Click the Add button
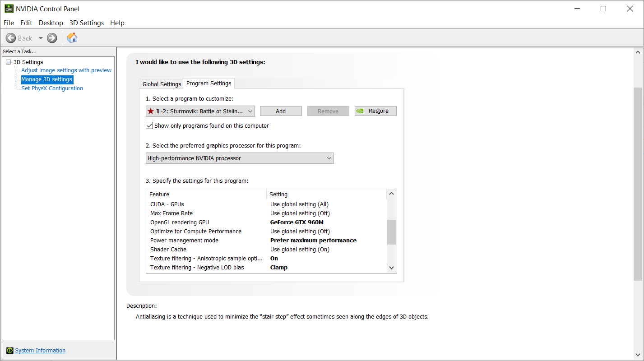Image resolution: width=644 pixels, height=361 pixels. pos(281,111)
